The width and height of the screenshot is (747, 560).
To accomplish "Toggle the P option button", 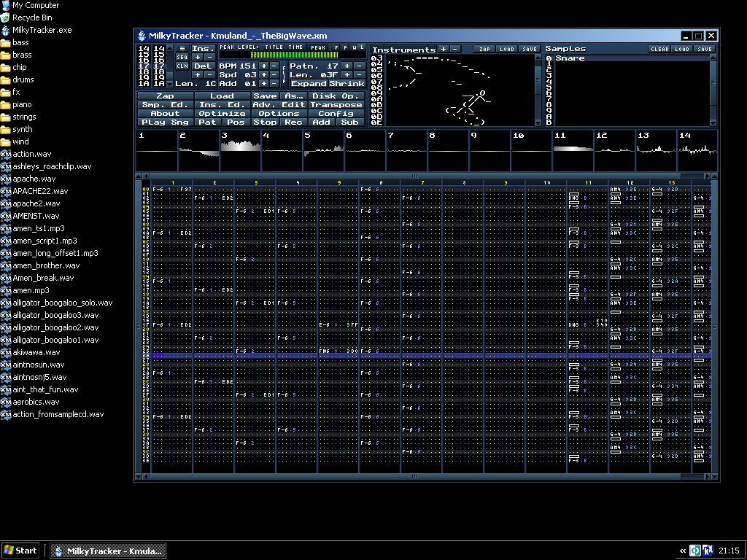I will point(345,47).
